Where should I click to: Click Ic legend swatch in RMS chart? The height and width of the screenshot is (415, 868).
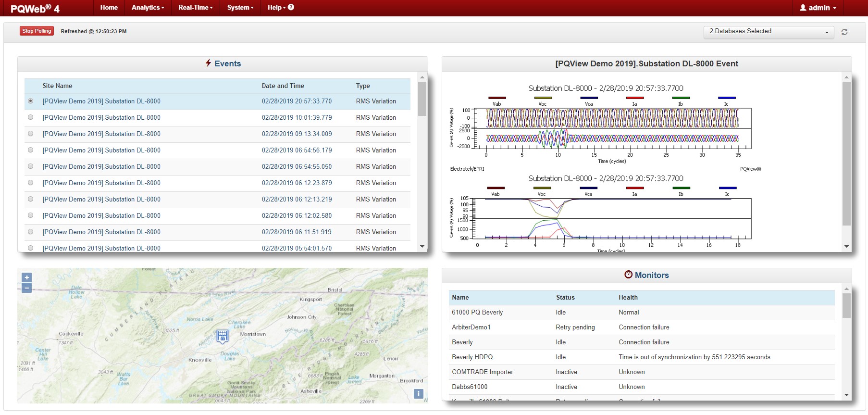[x=727, y=188]
